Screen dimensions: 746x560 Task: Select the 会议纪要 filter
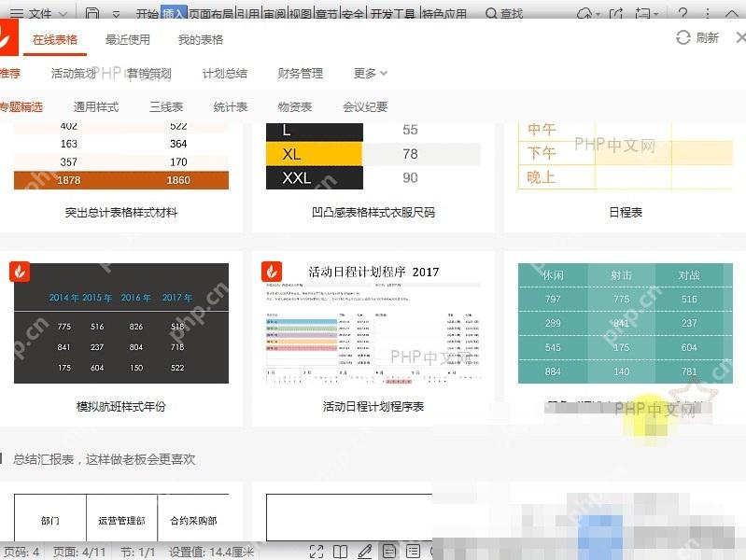(365, 106)
